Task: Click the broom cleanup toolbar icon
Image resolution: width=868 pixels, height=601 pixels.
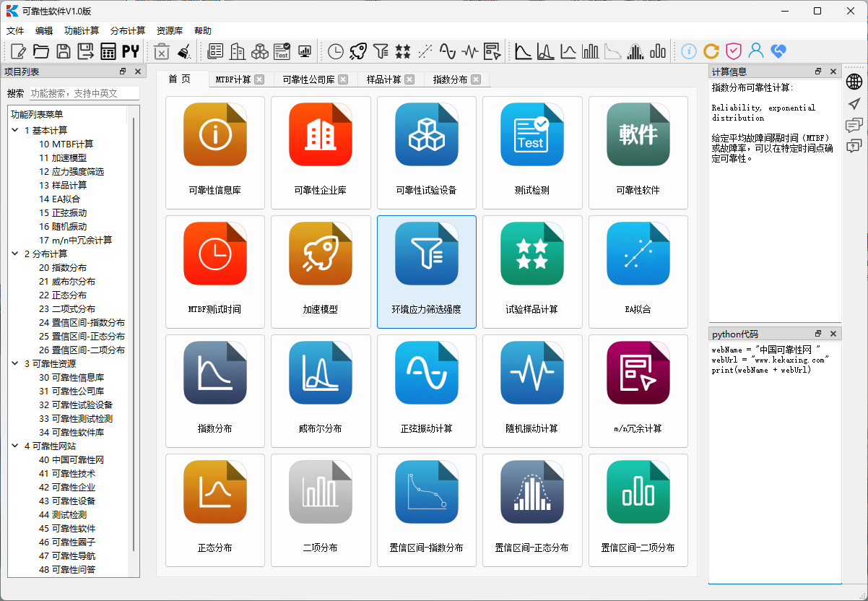Action: click(185, 51)
